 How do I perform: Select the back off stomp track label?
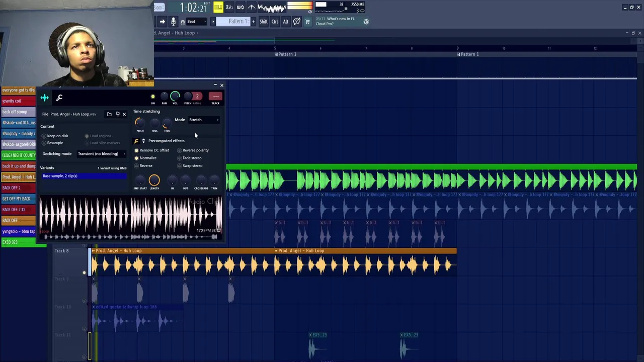[18, 112]
